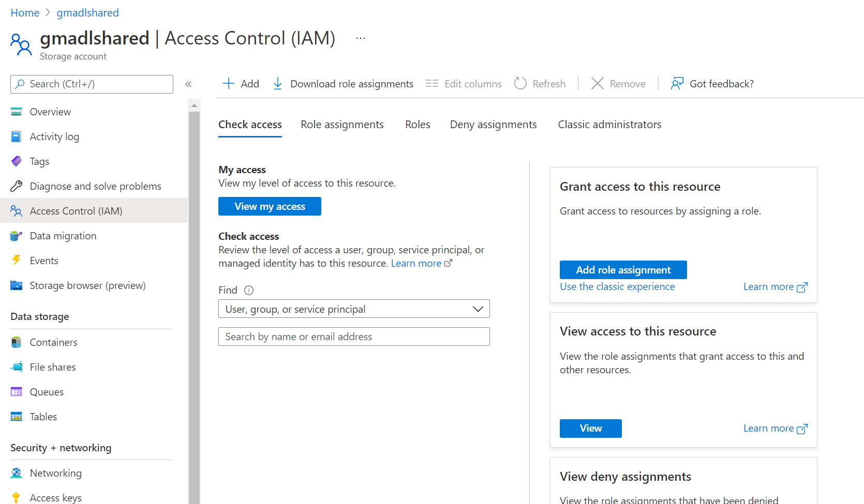
Task: Open the Role assignments tab
Action: coord(342,125)
